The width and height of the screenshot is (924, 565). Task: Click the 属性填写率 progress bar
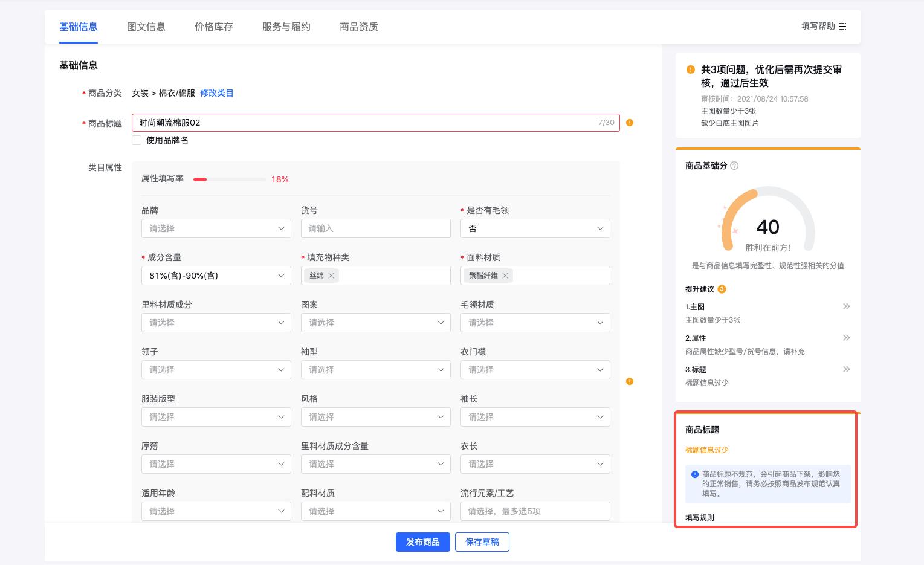(x=230, y=179)
